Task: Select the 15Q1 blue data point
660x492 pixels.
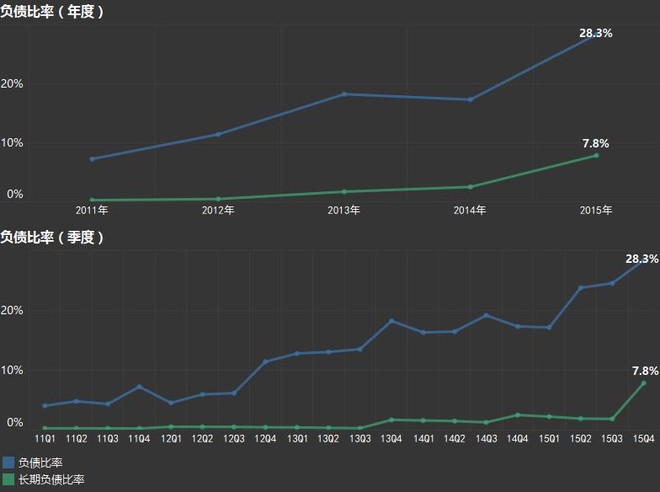Action: pyautogui.click(x=549, y=327)
